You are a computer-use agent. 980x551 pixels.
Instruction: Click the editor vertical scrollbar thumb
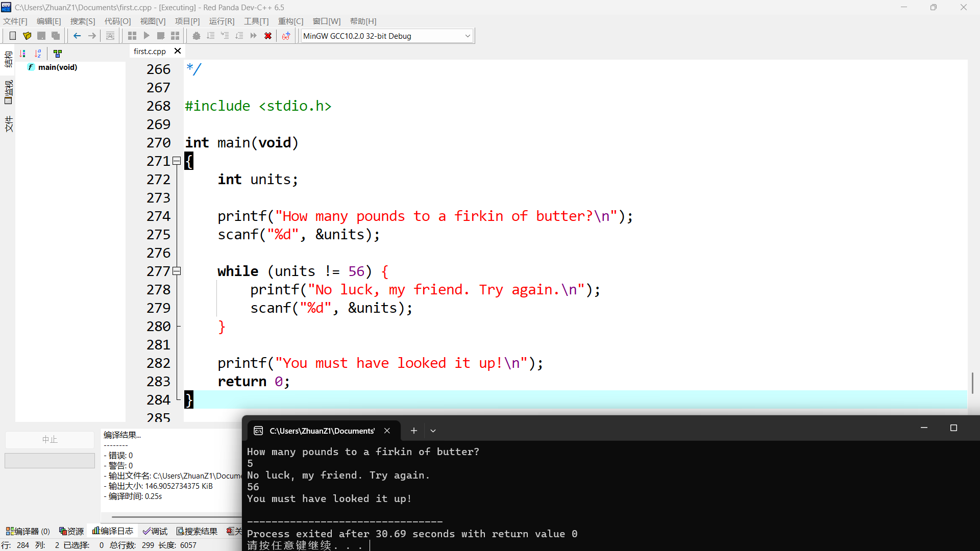coord(972,383)
